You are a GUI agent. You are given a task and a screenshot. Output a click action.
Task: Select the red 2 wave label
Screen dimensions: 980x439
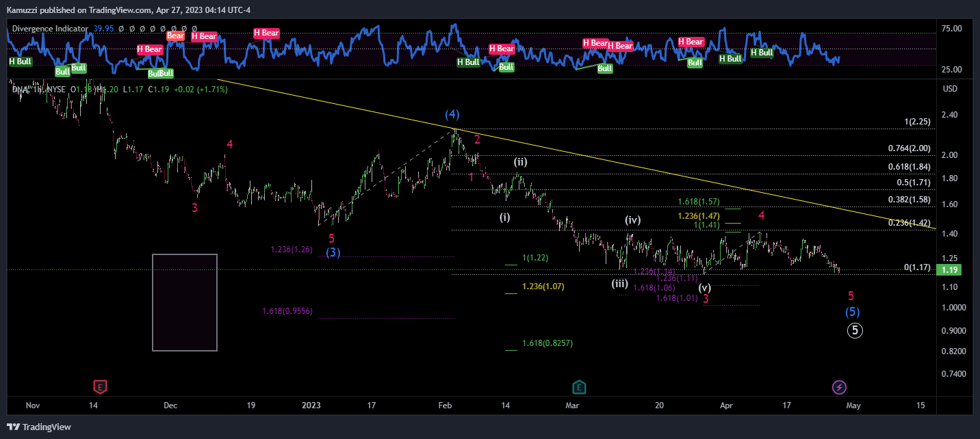(478, 139)
